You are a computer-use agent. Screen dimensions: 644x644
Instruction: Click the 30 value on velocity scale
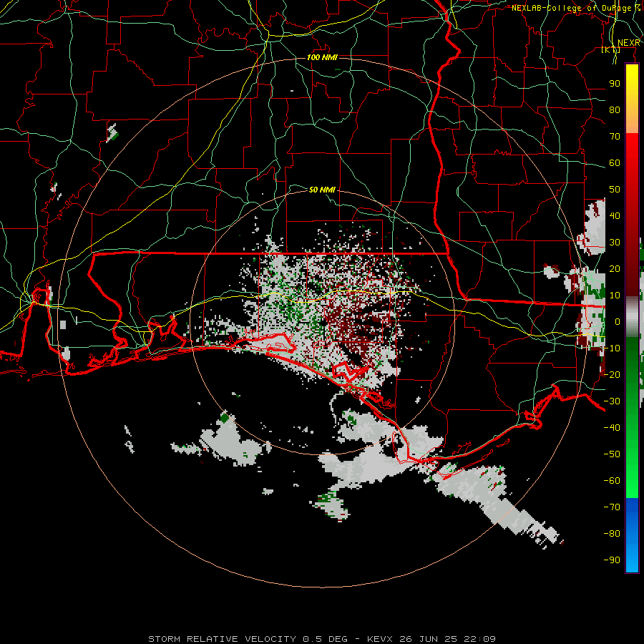click(x=615, y=243)
